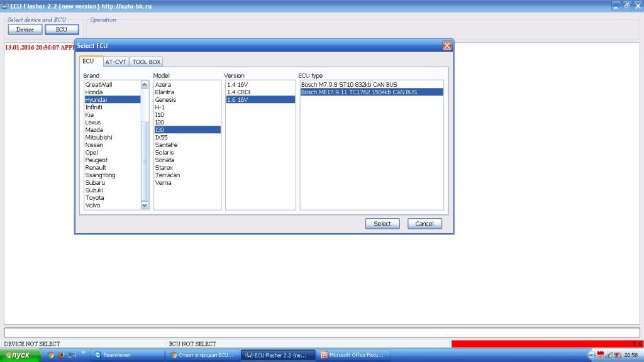644x362 pixels.
Task: Choose Azera model
Action: click(x=187, y=85)
